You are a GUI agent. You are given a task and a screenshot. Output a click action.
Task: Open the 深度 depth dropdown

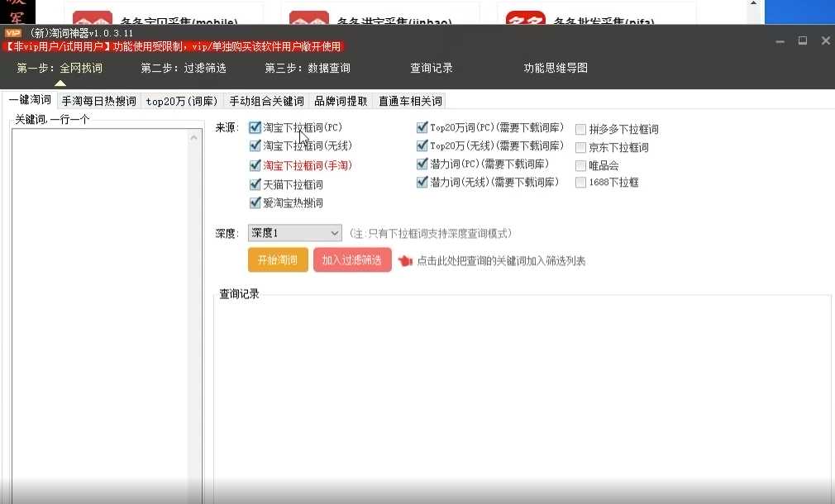coord(294,233)
